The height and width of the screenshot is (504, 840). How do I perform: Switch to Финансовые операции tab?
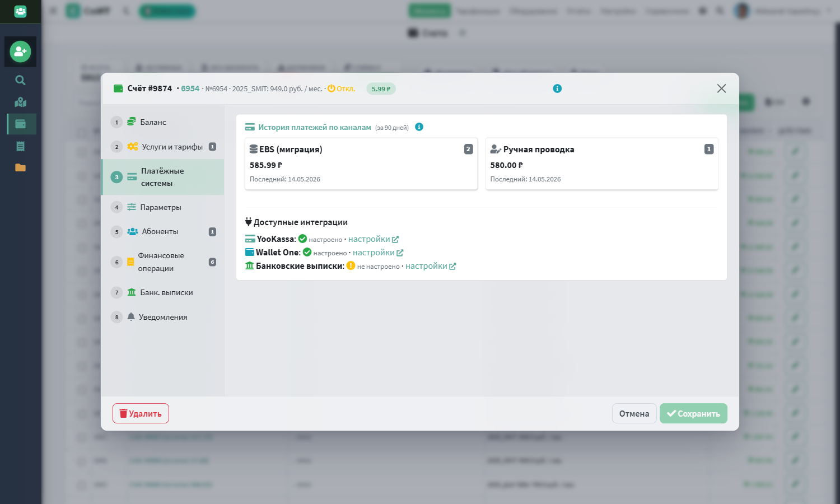click(x=163, y=262)
